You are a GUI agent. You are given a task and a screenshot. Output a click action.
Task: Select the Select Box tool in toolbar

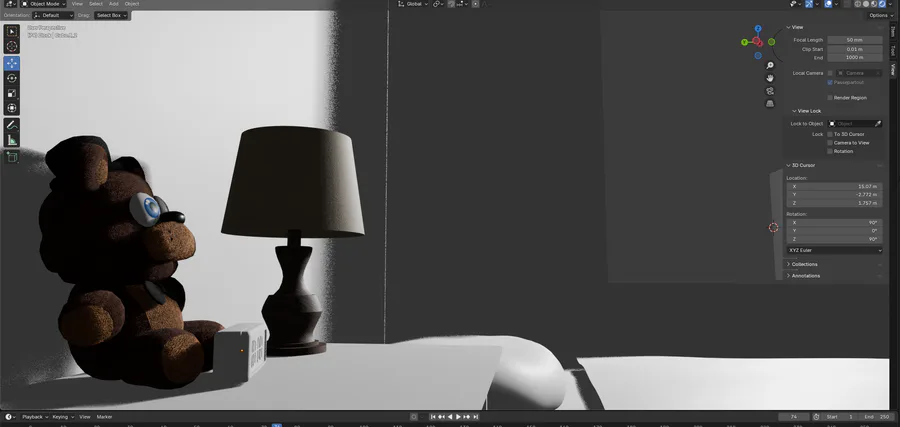[12, 32]
